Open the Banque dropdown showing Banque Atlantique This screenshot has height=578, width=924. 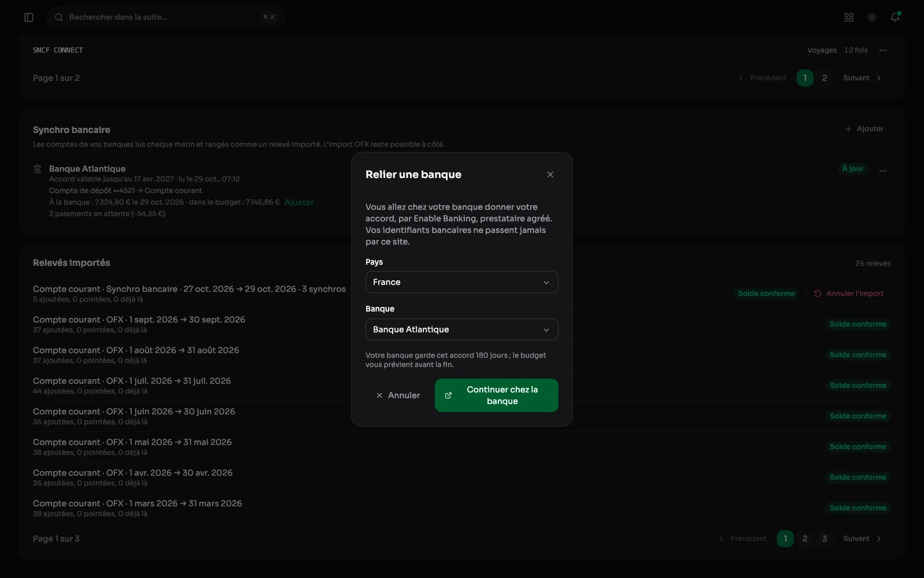tap(462, 329)
